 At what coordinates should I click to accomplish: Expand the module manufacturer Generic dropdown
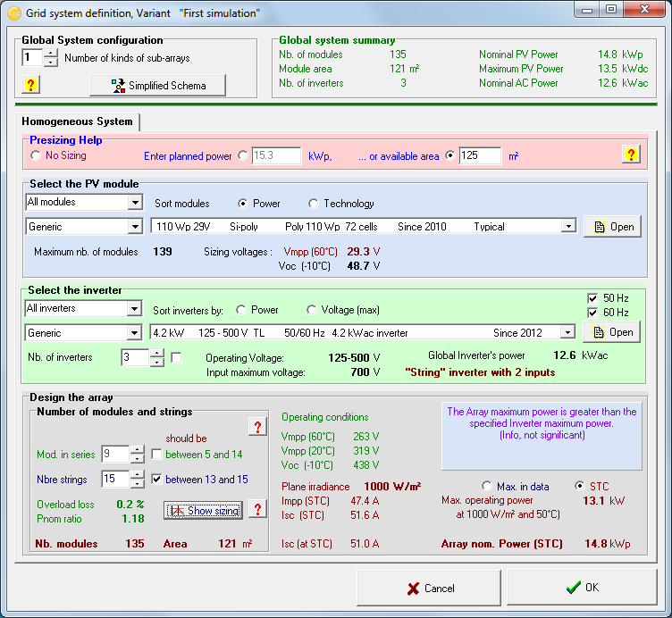[x=135, y=227]
